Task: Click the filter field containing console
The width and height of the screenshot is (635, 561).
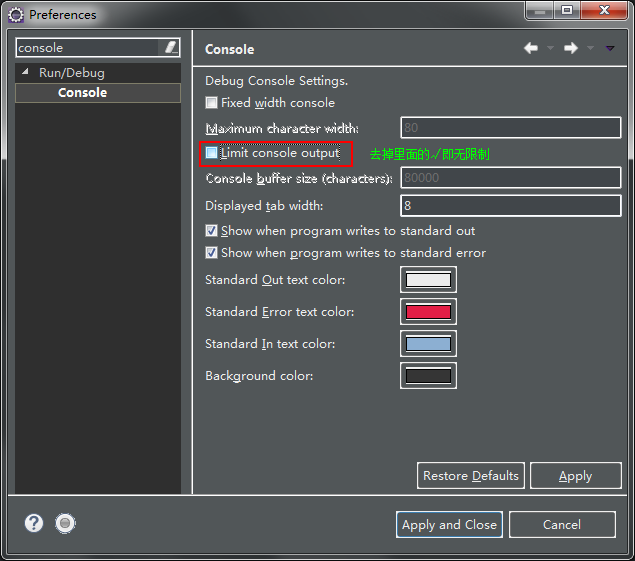Action: coord(87,47)
